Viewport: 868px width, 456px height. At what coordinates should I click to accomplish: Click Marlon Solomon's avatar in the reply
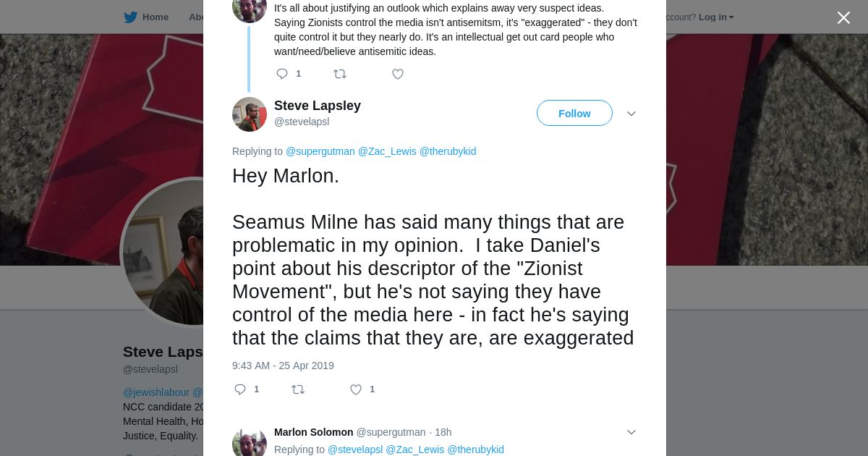click(x=250, y=442)
